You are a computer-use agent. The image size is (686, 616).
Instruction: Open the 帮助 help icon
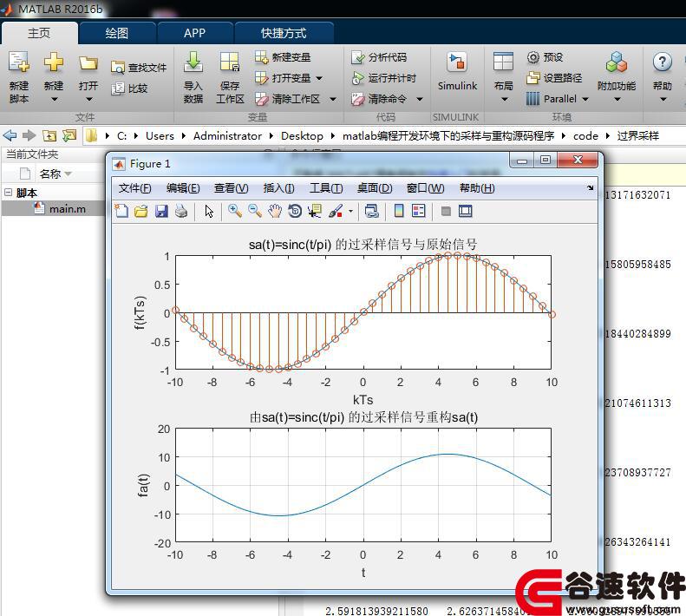tap(663, 62)
